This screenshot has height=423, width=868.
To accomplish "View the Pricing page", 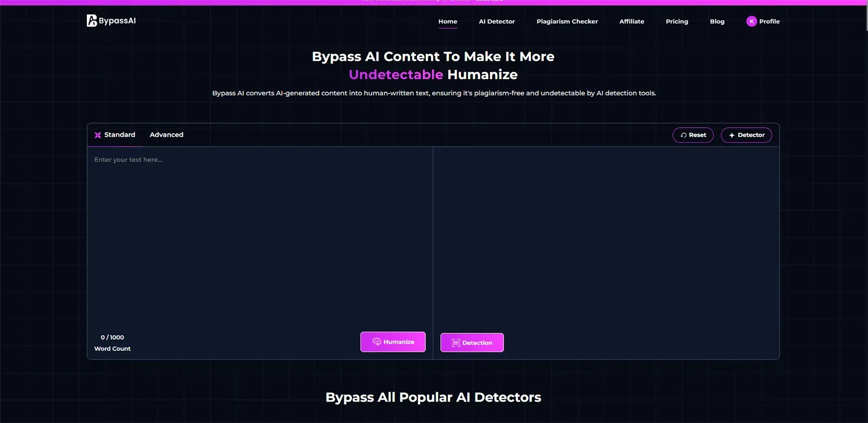I will 677,21.
